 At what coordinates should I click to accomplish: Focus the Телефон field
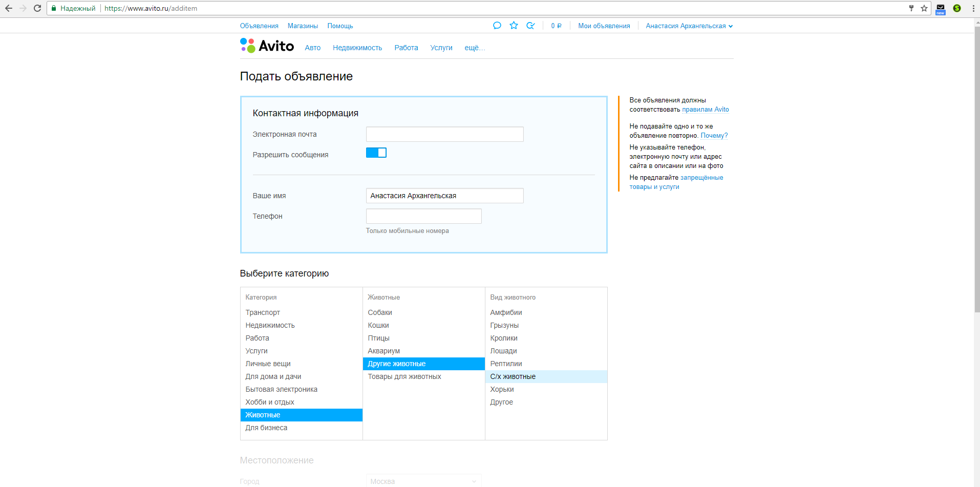(424, 216)
